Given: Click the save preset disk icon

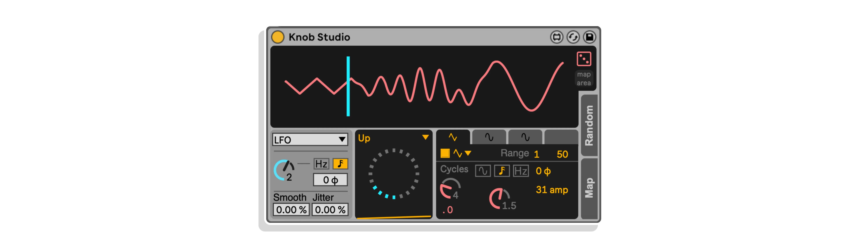Looking at the screenshot, I should pos(589,37).
